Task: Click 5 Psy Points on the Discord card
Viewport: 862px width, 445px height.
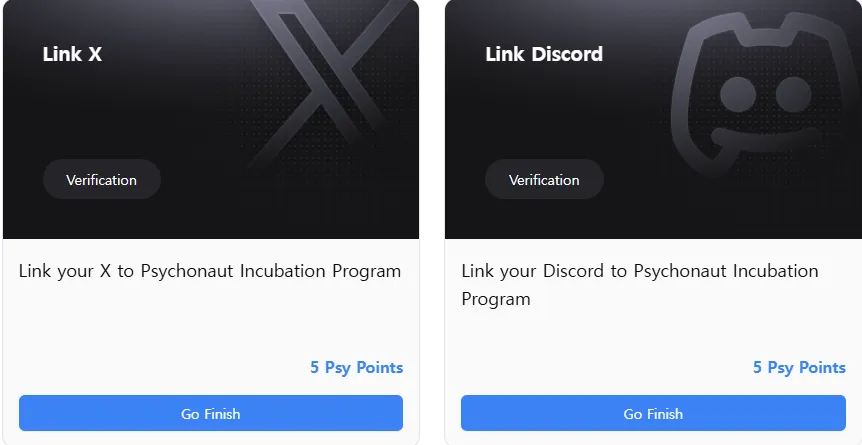Action: (x=799, y=367)
